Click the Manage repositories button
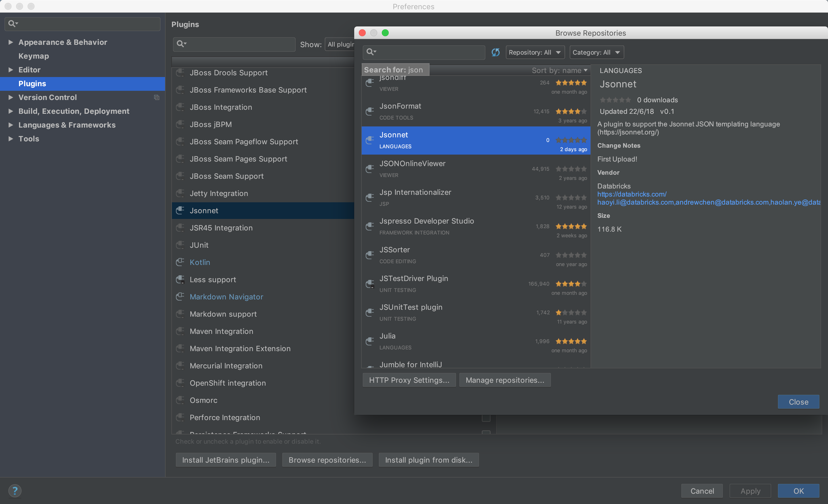This screenshot has height=504, width=828. 505,379
